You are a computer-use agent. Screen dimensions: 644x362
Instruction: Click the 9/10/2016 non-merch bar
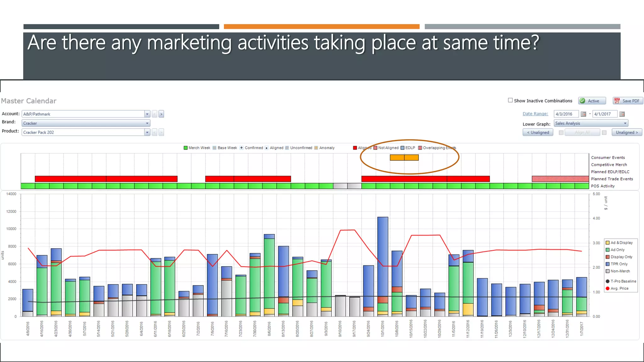click(340, 306)
